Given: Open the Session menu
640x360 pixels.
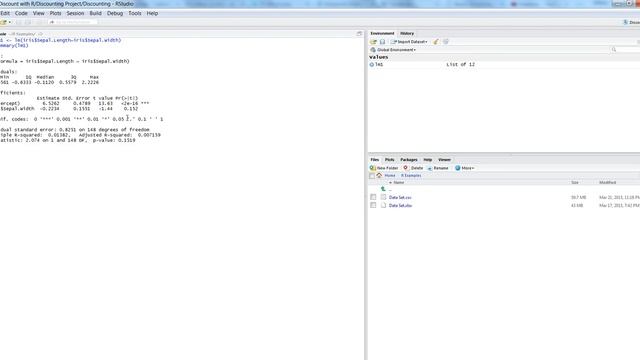Looking at the screenshot, I should (75, 13).
